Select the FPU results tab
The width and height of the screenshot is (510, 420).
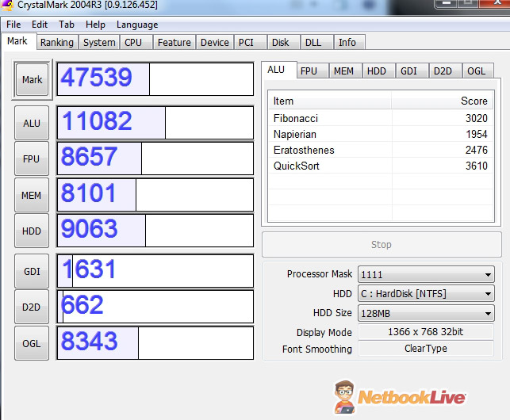tap(313, 71)
